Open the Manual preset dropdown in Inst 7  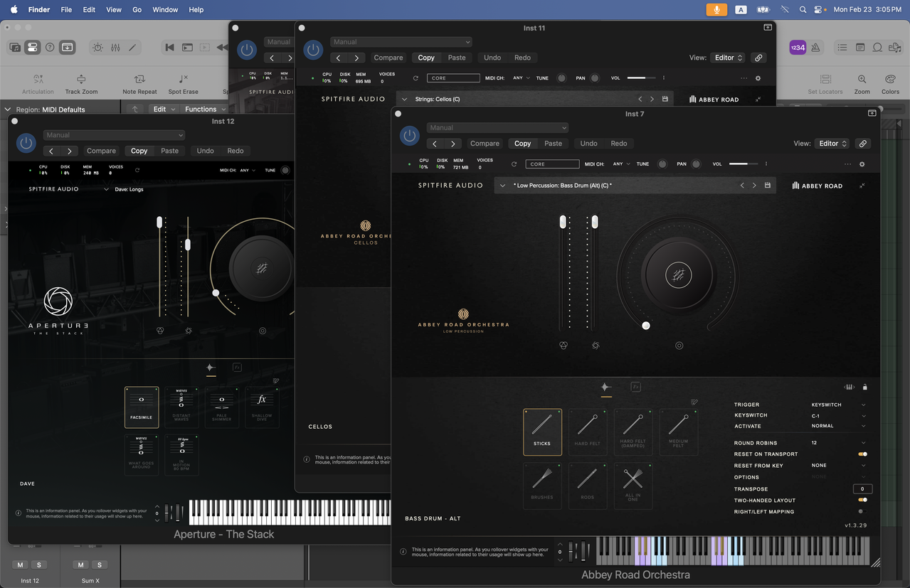pos(497,128)
